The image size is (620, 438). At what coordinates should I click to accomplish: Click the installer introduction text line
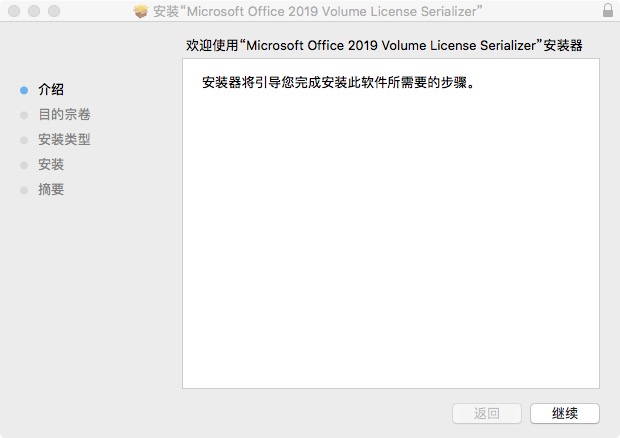coord(338,83)
